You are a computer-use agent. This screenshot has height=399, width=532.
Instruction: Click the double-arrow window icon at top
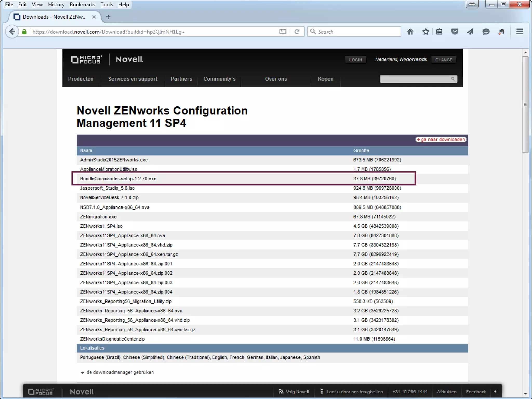pyautogui.click(x=472, y=4)
